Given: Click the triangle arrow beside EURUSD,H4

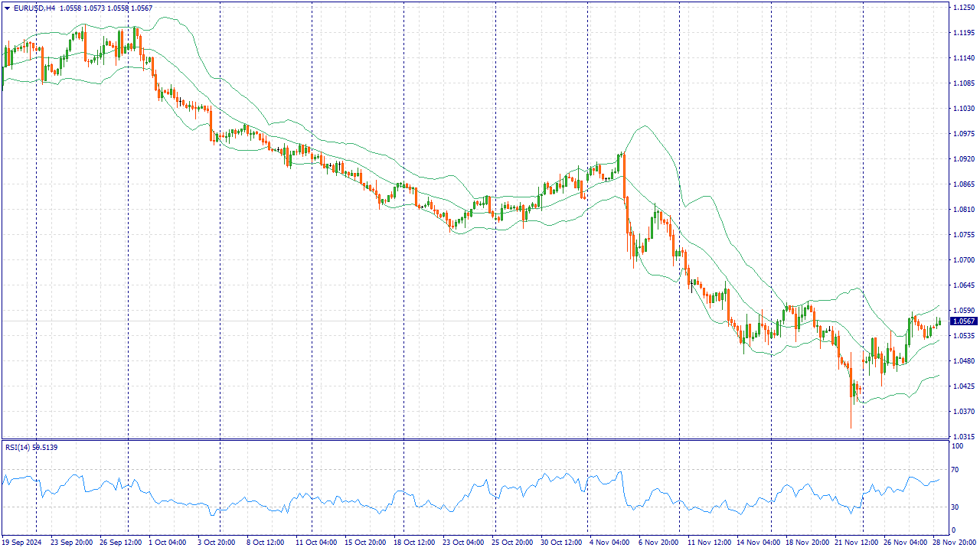Looking at the screenshot, I should (x=7, y=8).
